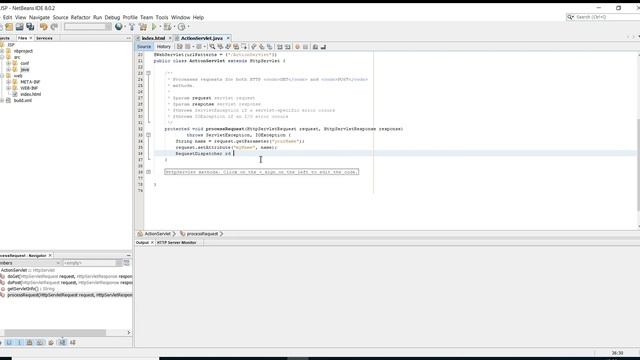Click Shift Line Right editor icon
The width and height of the screenshot is (640, 360).
pos(288,47)
